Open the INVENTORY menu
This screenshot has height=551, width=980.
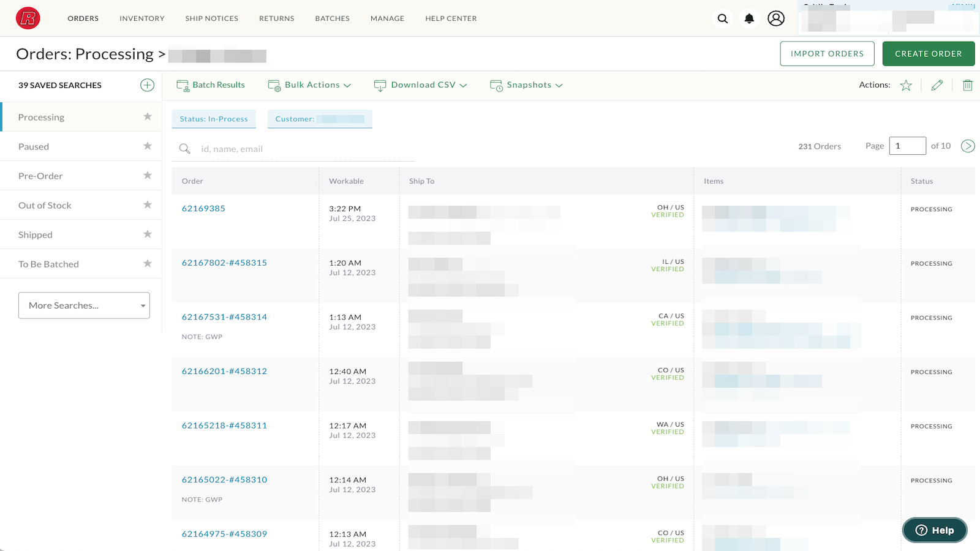click(141, 18)
